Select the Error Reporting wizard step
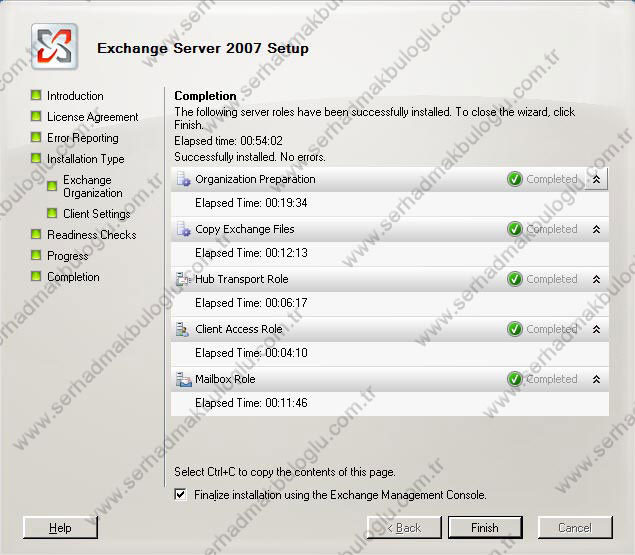The height and width of the screenshot is (555, 635). click(83, 138)
